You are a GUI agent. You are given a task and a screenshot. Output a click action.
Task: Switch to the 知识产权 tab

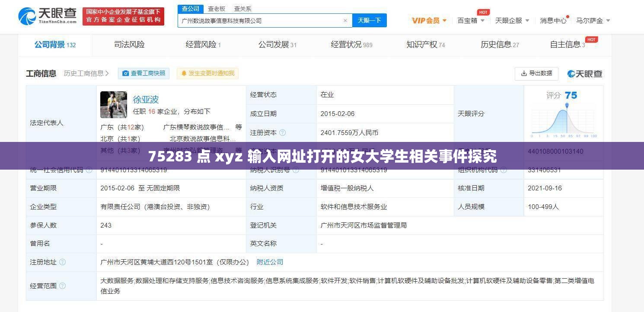pos(426,45)
